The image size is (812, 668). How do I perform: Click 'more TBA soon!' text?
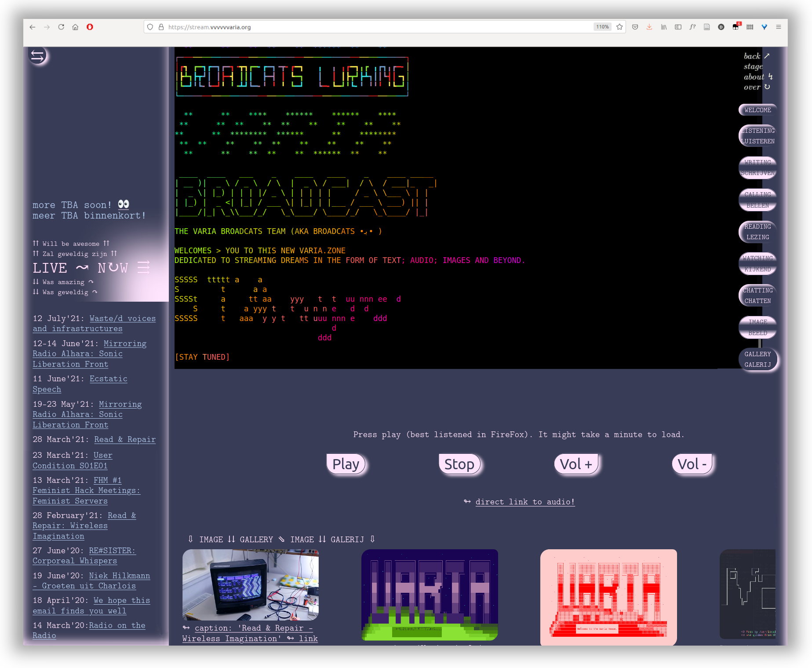[72, 205]
